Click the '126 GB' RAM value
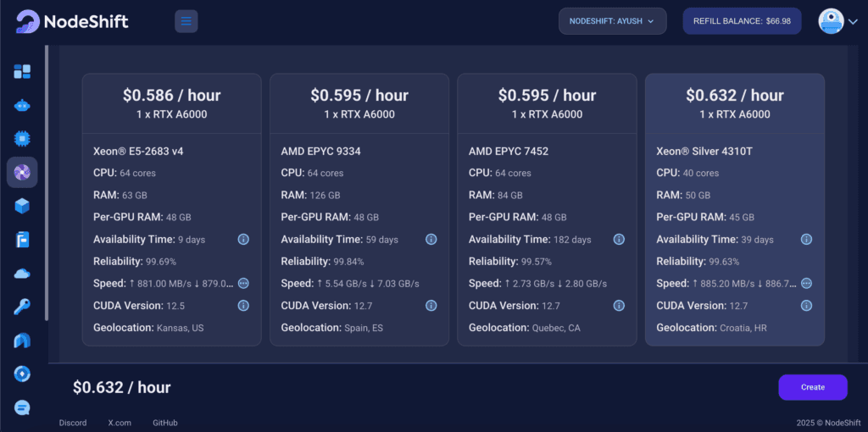 pyautogui.click(x=324, y=196)
